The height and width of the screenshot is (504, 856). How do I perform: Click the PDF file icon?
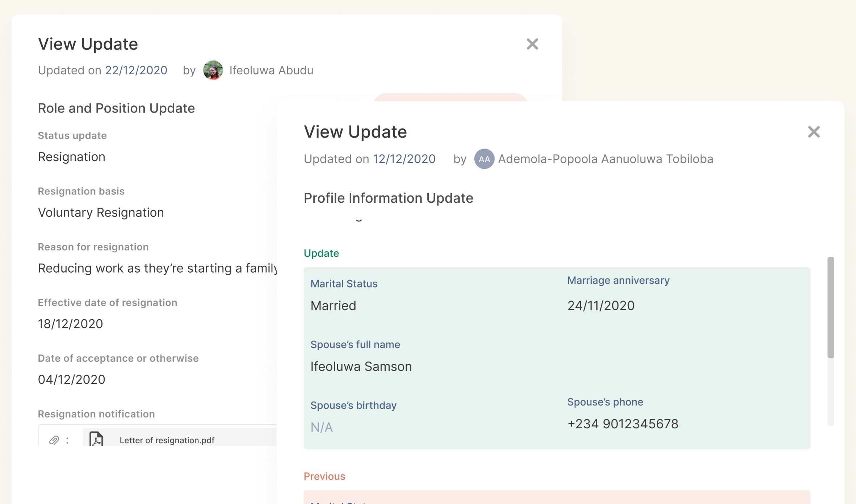[x=96, y=439]
